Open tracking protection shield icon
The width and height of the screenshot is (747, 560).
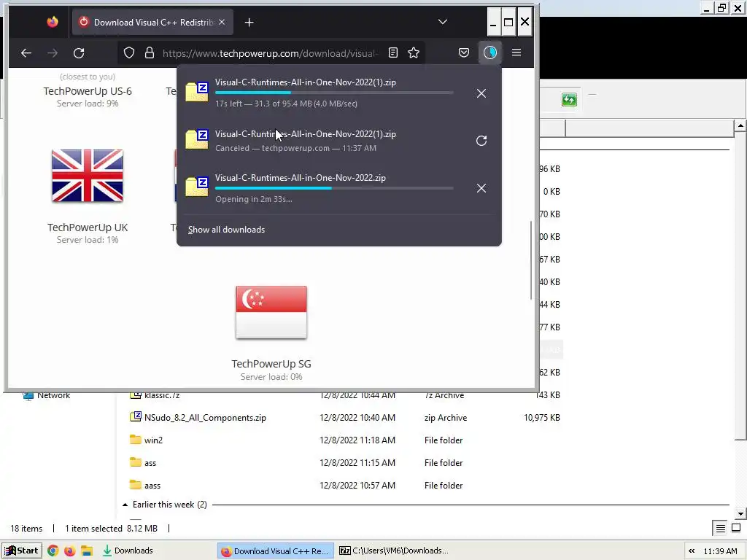point(129,52)
